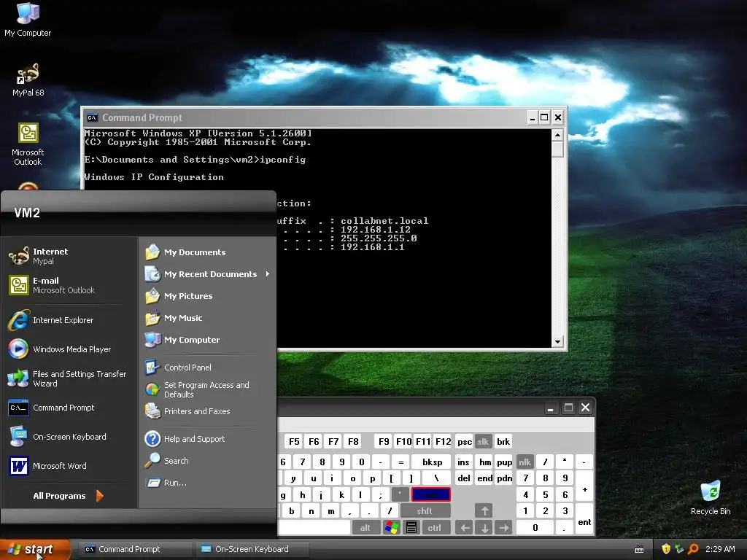
Task: Open Microsoft Outlook desktop icon
Action: pyautogui.click(x=28, y=144)
